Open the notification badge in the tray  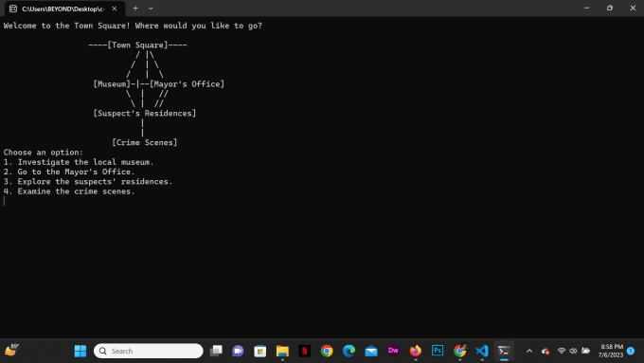631,351
